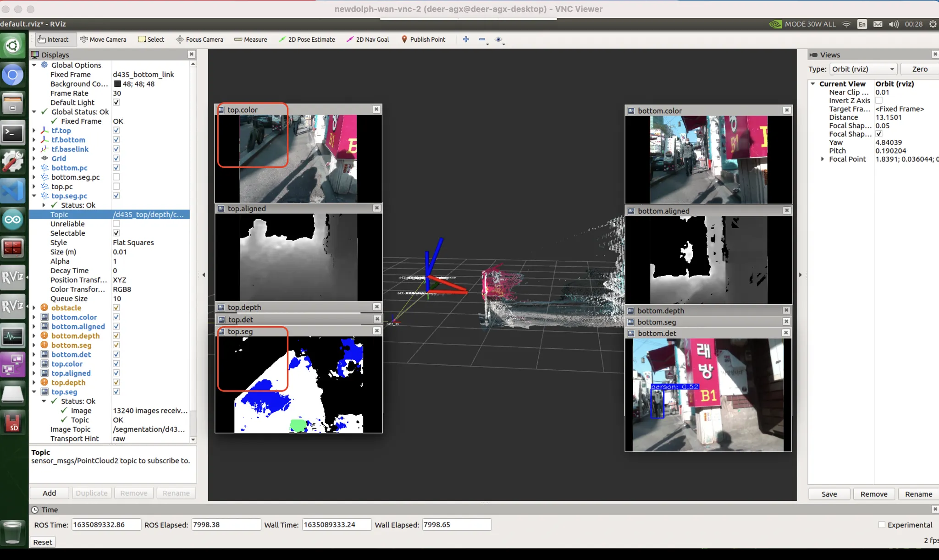939x560 pixels.
Task: Open Arduino IDE from the dock
Action: pyautogui.click(x=13, y=220)
